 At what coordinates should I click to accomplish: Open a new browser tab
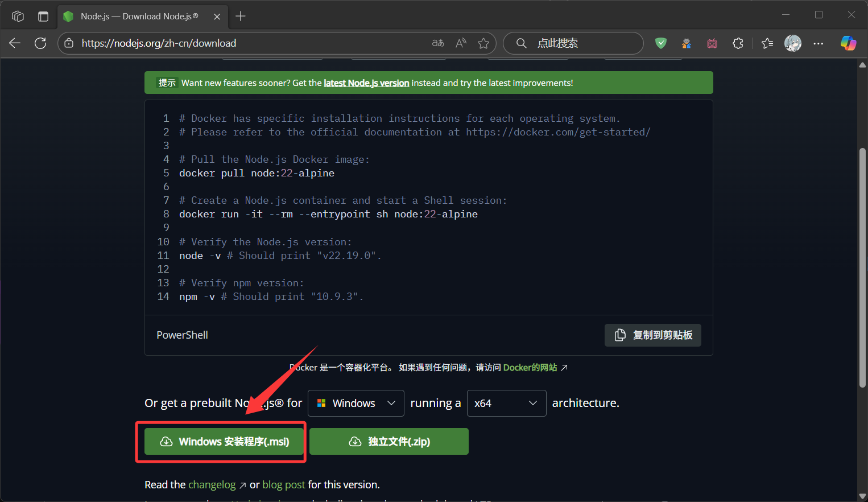241,16
